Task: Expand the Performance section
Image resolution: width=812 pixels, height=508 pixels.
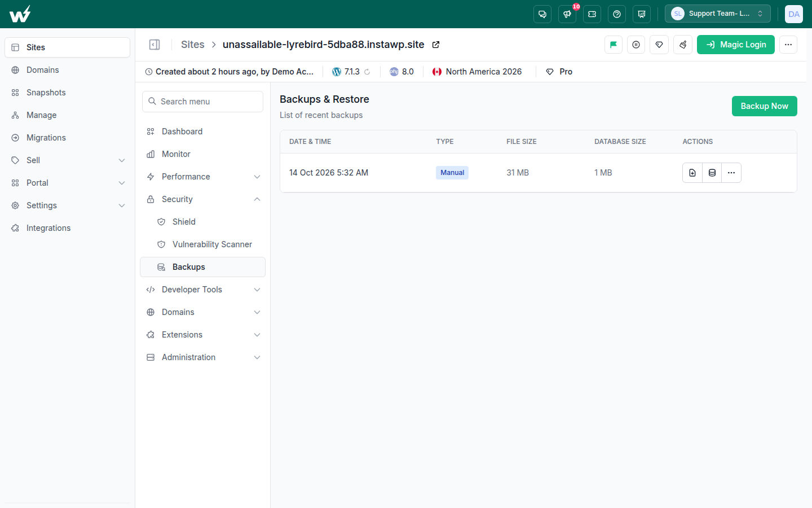Action: click(x=202, y=177)
